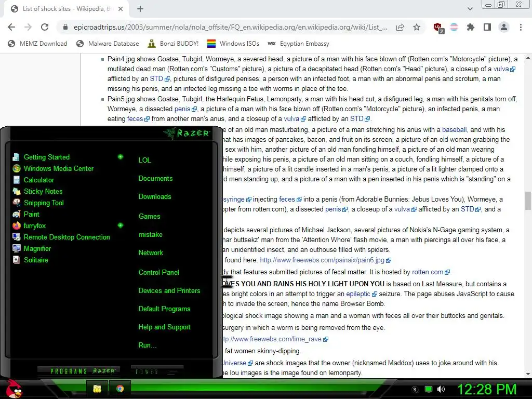The height and width of the screenshot is (399, 532).
Task: Open Sticky Notes from start menu
Action: (x=43, y=191)
